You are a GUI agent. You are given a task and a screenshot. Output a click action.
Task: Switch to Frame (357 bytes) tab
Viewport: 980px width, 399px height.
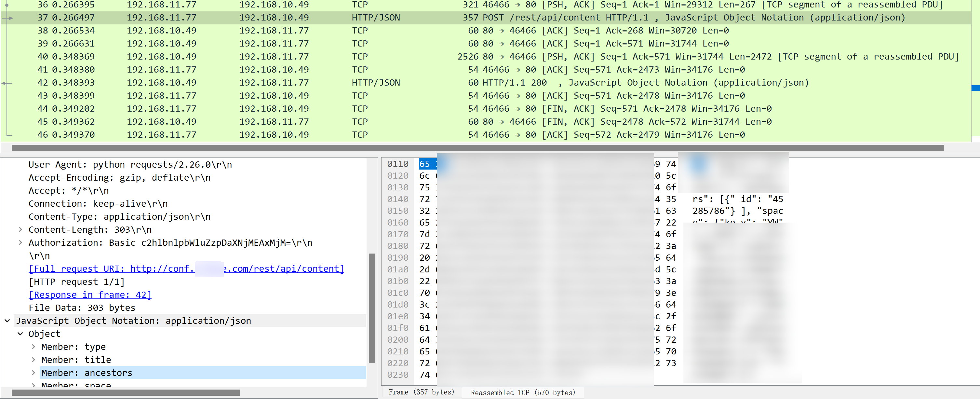point(421,392)
